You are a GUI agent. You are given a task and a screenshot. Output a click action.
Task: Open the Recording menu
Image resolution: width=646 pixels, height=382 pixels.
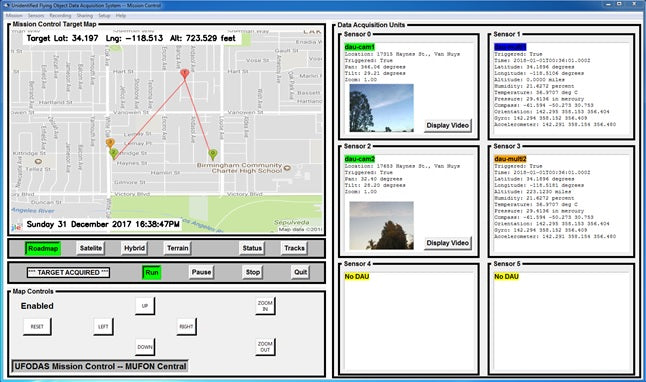click(x=60, y=16)
